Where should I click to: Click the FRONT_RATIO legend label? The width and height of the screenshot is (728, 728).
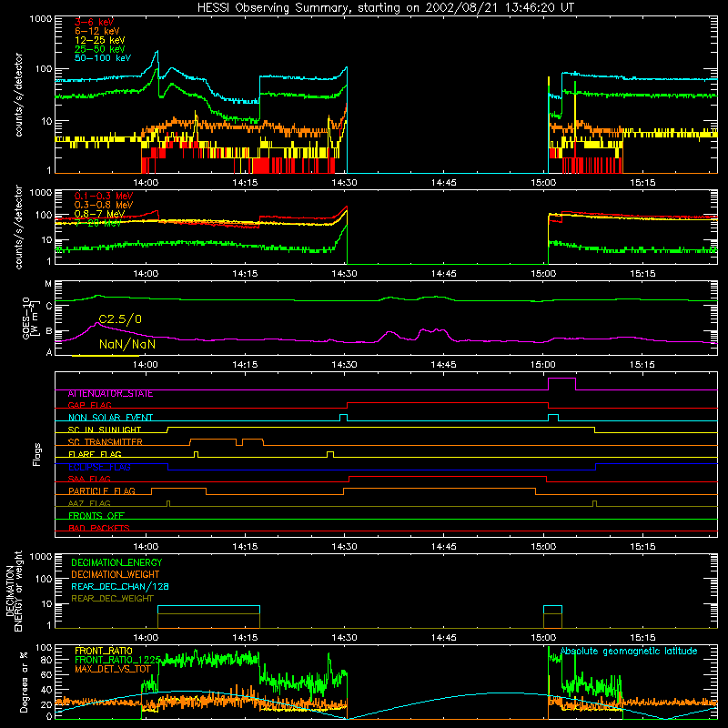[x=104, y=651]
